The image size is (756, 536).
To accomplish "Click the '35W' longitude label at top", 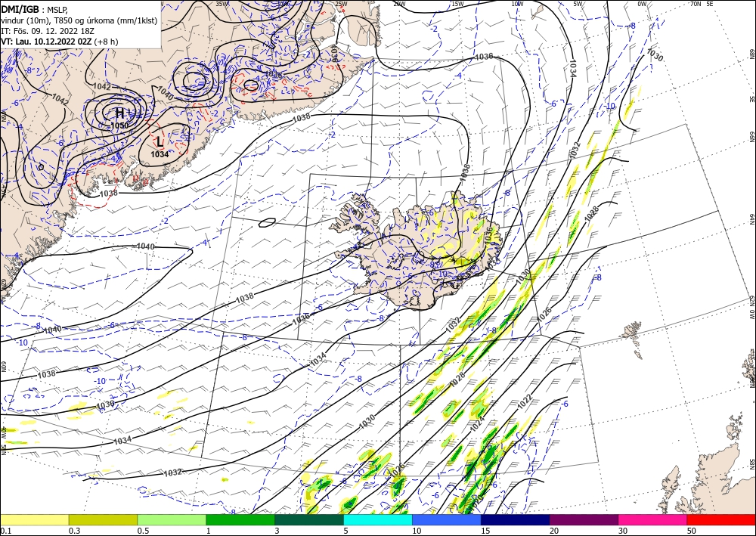I will click(222, 4).
